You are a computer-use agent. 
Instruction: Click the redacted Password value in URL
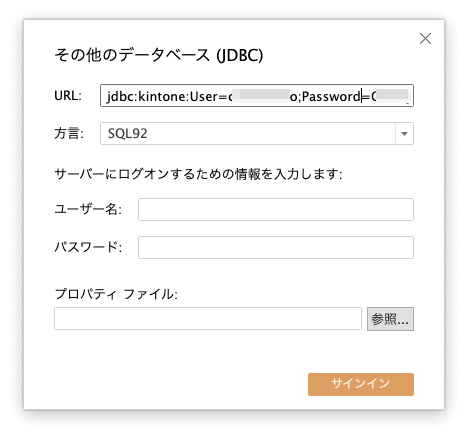(x=392, y=95)
